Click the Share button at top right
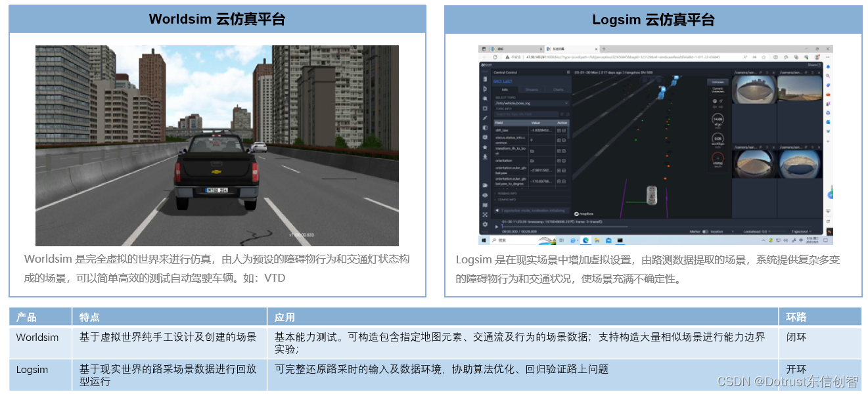The height and width of the screenshot is (394, 868). pos(813,65)
